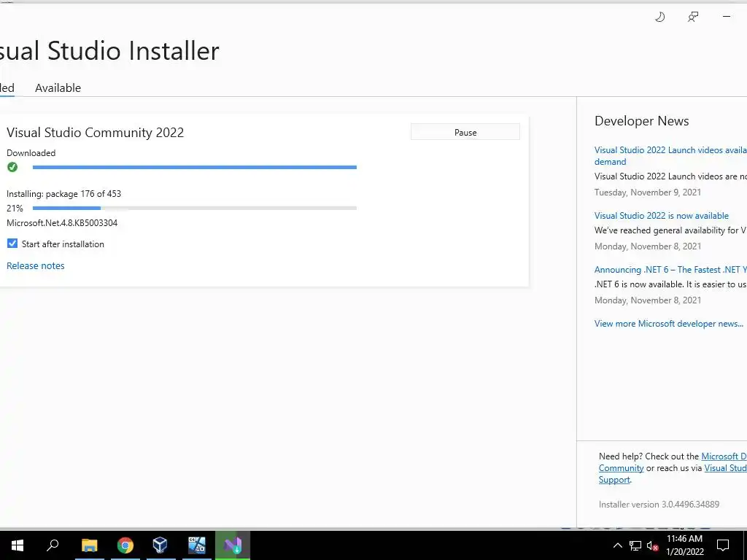The width and height of the screenshot is (747, 560).
Task: Open Visual Studio 2022 Launch videos article
Action: point(670,156)
